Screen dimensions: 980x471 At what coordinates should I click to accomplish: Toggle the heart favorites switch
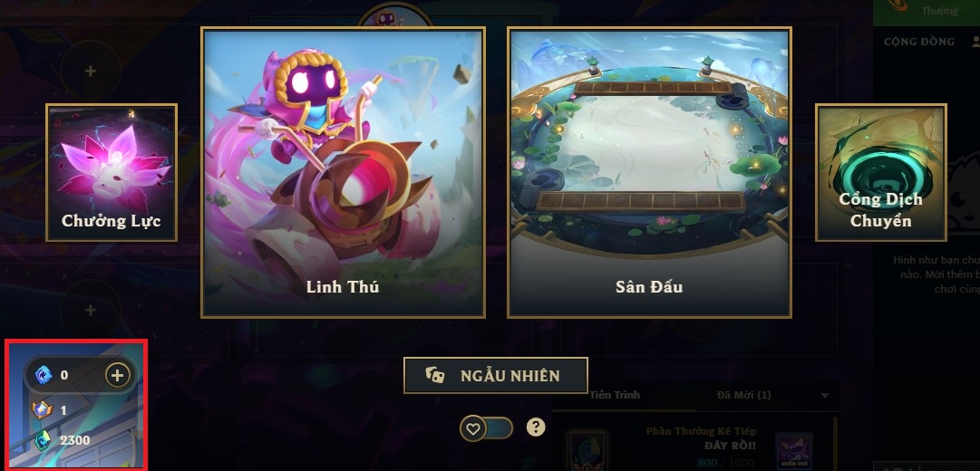click(x=486, y=428)
